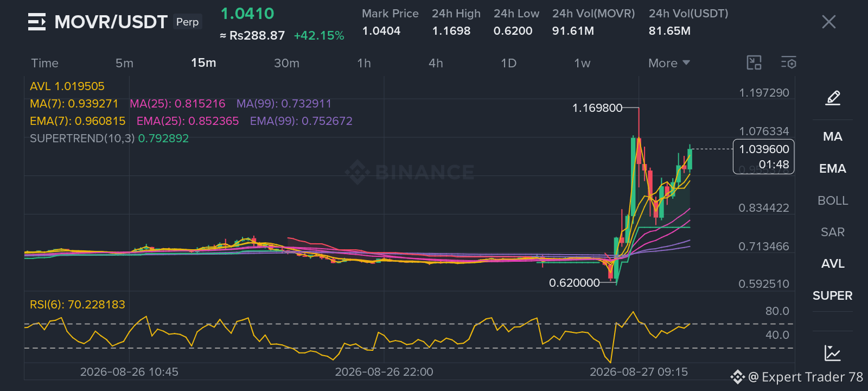Click the MOVR/USDT pair name
This screenshot has width=868, height=391.
click(111, 22)
